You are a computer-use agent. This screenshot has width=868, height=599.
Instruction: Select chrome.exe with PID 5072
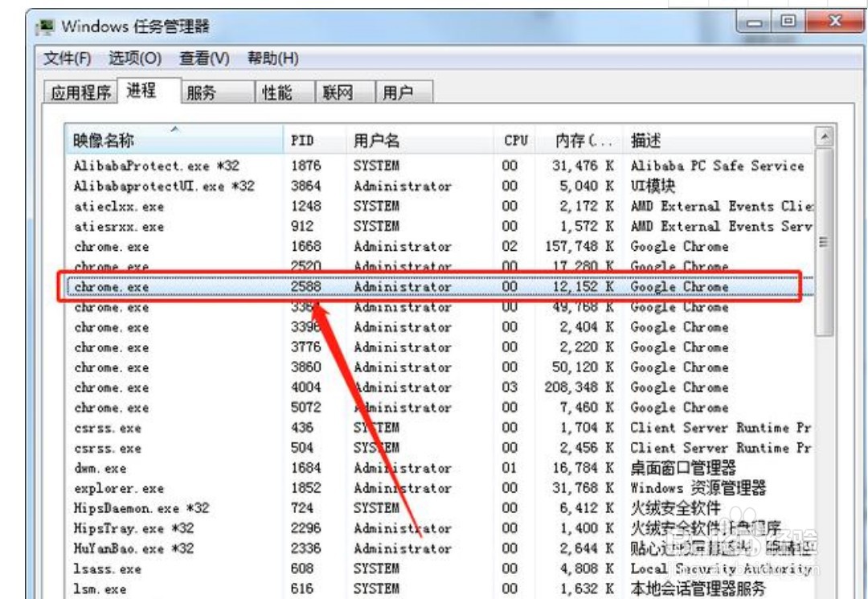[x=440, y=408]
